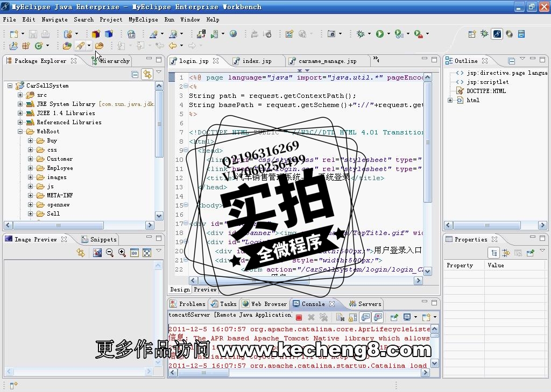Click the New file toolbar icon

point(13,34)
